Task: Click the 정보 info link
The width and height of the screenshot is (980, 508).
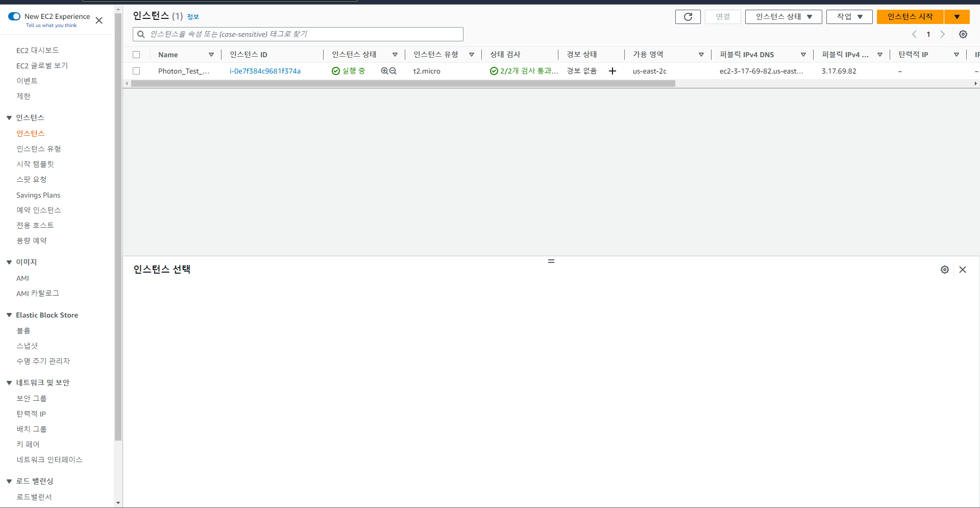Action: pos(193,17)
